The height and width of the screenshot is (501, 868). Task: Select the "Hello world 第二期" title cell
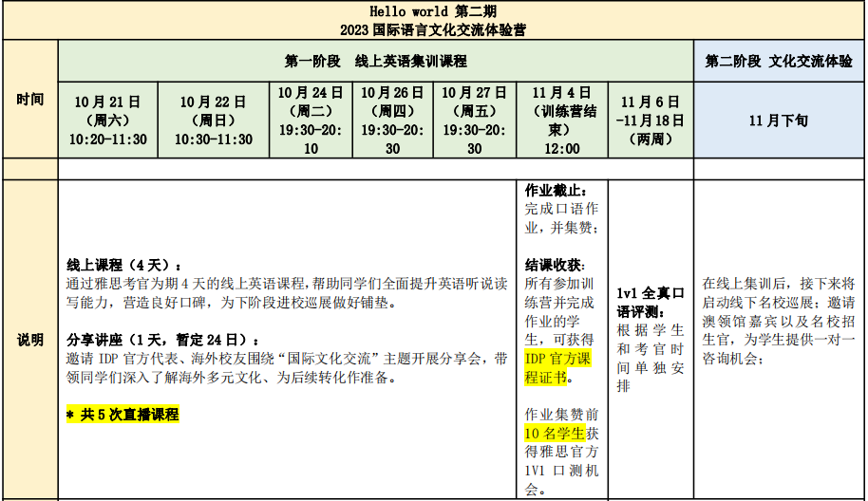433,10
